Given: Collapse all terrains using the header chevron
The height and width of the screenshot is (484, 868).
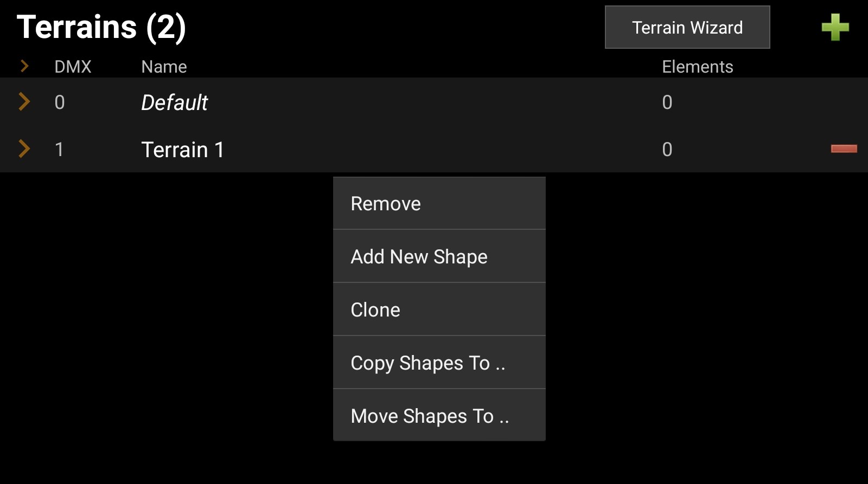Looking at the screenshot, I should click(x=24, y=66).
